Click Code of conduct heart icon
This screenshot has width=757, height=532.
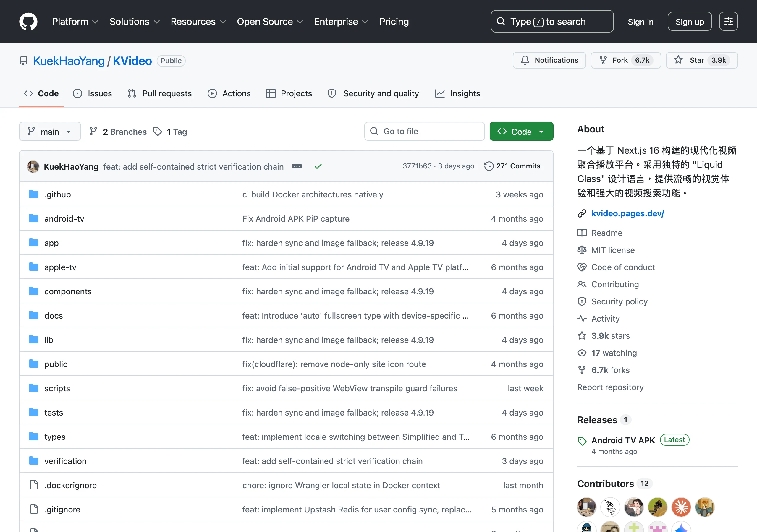click(582, 267)
